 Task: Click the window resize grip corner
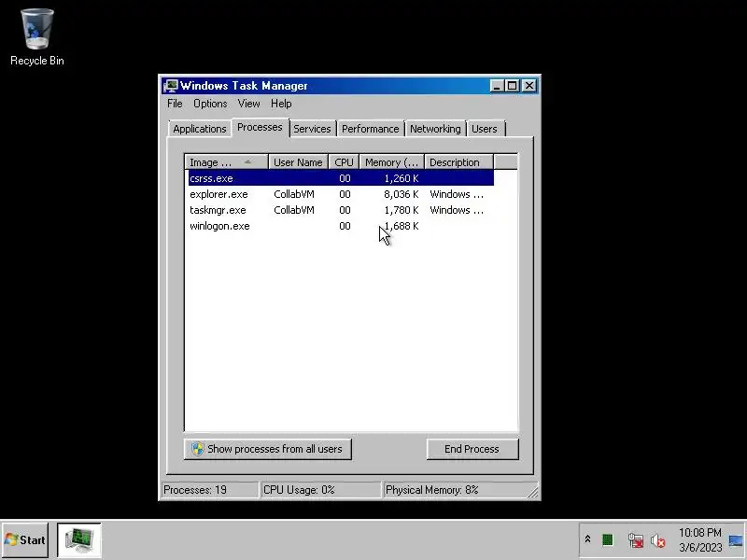point(533,493)
